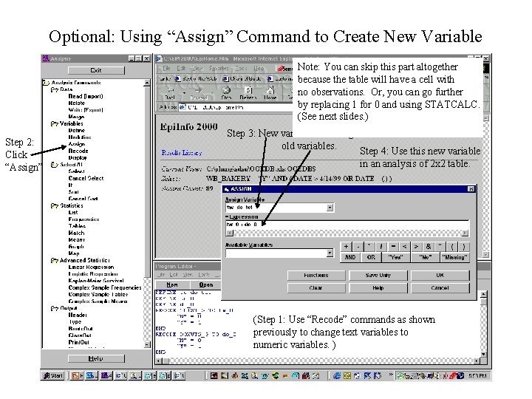Collapse the Data folder in command tree
Screen dimensions: 532x399
pyautogui.click(x=54, y=89)
